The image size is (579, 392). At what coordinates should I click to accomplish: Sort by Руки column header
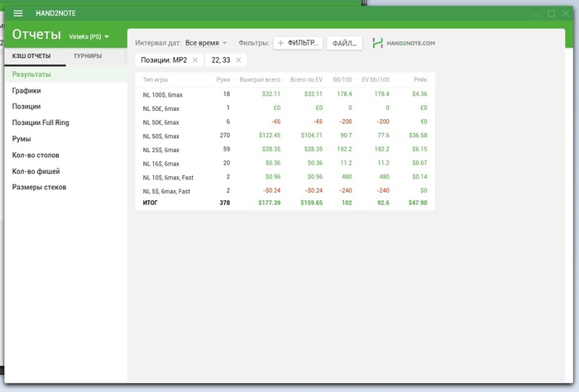(x=223, y=79)
